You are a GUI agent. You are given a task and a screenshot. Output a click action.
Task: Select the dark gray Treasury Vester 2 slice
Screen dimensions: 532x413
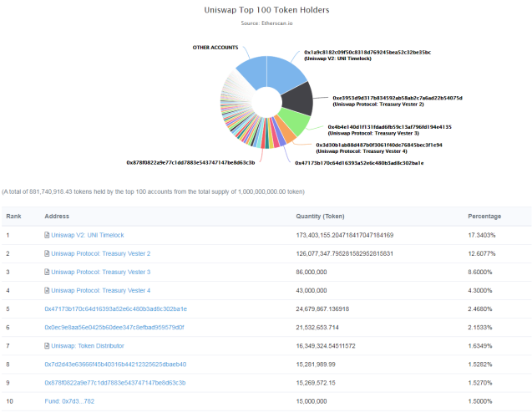coord(298,100)
